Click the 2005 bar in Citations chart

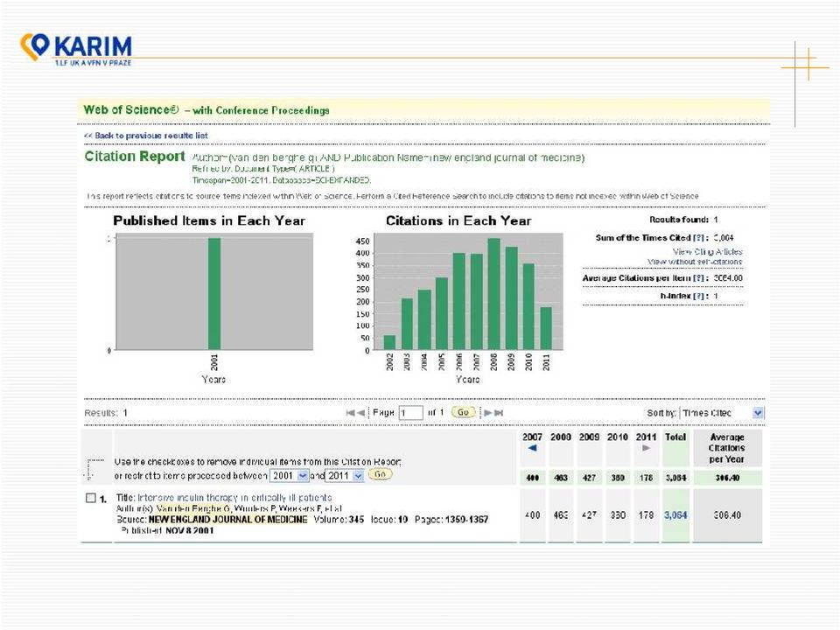click(441, 314)
